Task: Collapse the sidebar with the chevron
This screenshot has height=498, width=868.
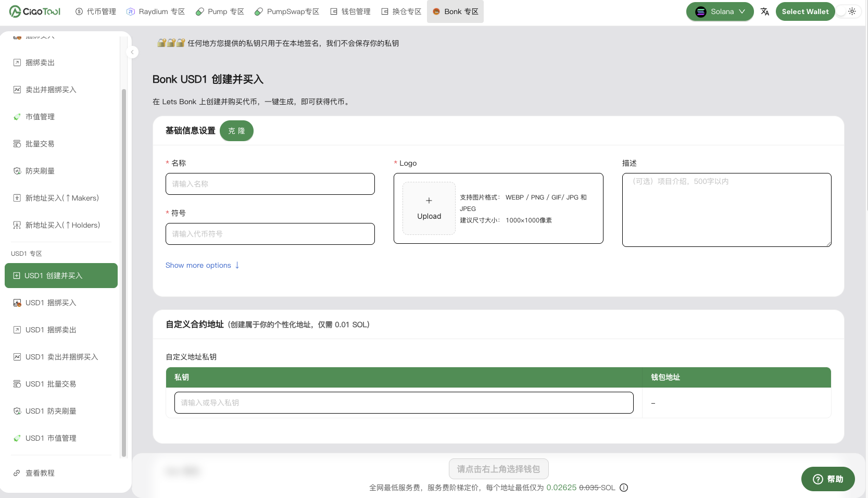Action: pos(132,52)
